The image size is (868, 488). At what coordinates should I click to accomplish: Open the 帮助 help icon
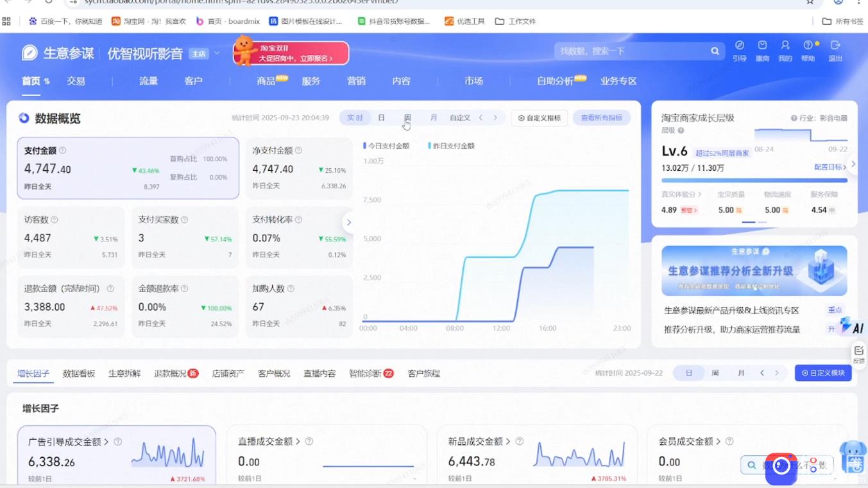tap(808, 45)
